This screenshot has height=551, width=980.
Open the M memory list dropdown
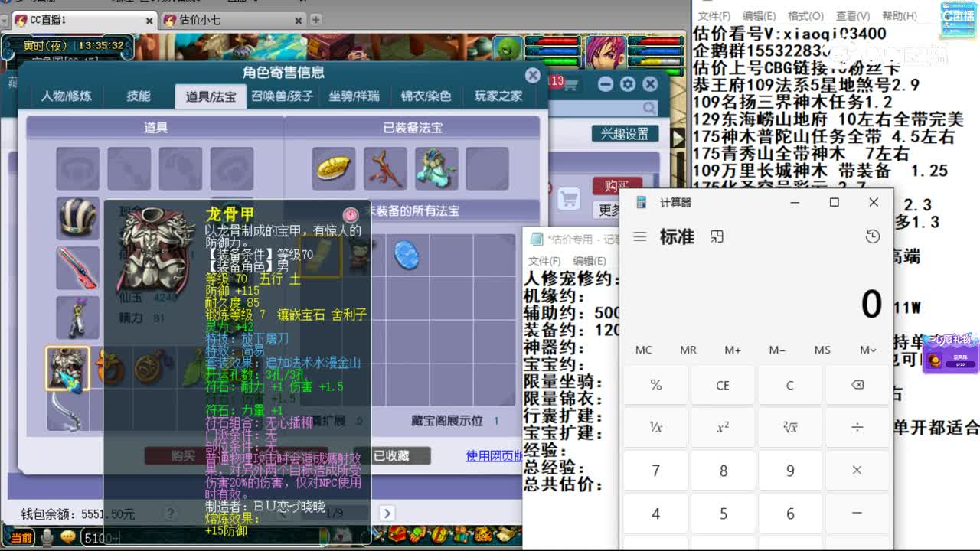pos(867,350)
